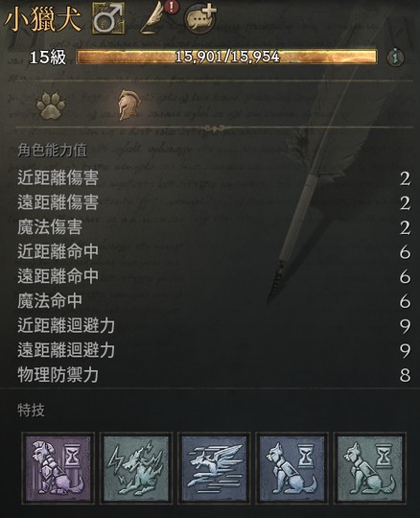This screenshot has width=420, height=518.
Task: Select the lightning wolf skill icon
Action: (136, 468)
